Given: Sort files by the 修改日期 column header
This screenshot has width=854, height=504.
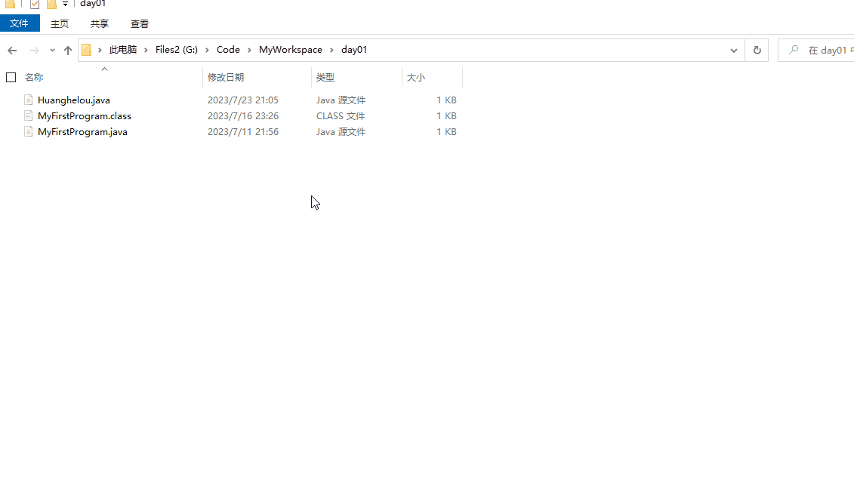Looking at the screenshot, I should click(227, 78).
